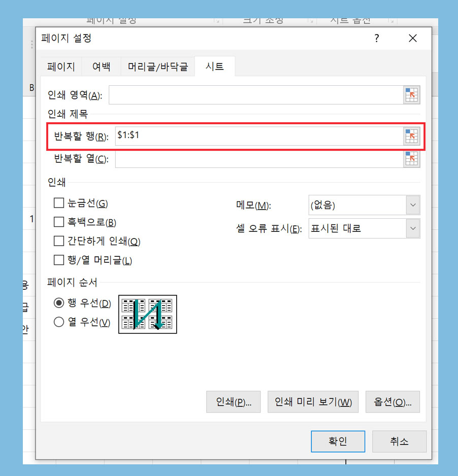Viewport: 458px width, 476px height.
Task: Select the 행 우선 radio button
Action: click(x=58, y=302)
